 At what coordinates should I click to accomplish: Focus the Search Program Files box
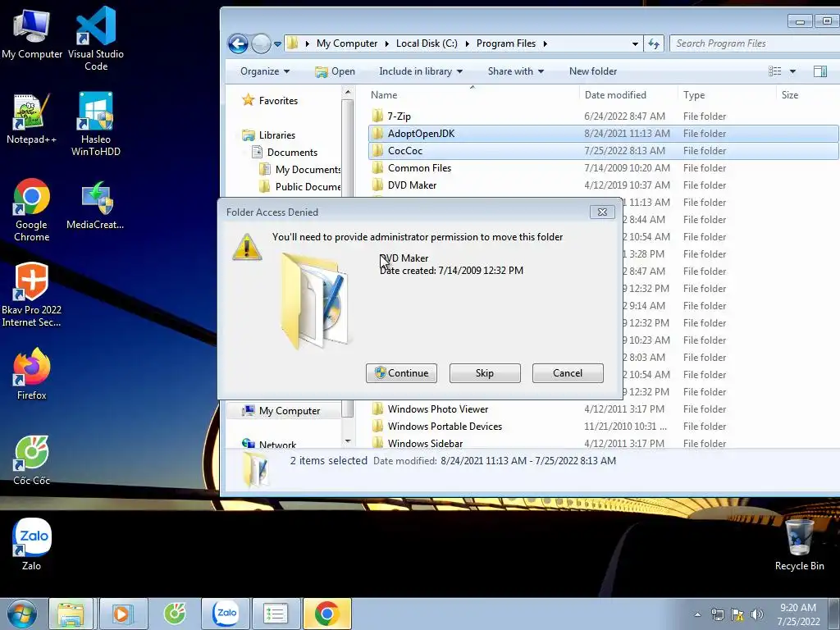[755, 43]
